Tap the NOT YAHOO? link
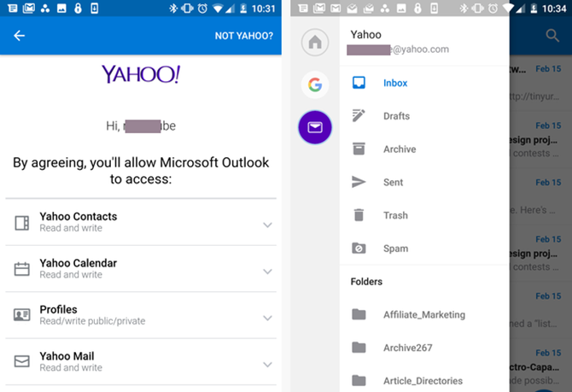572x392 pixels. pyautogui.click(x=243, y=36)
